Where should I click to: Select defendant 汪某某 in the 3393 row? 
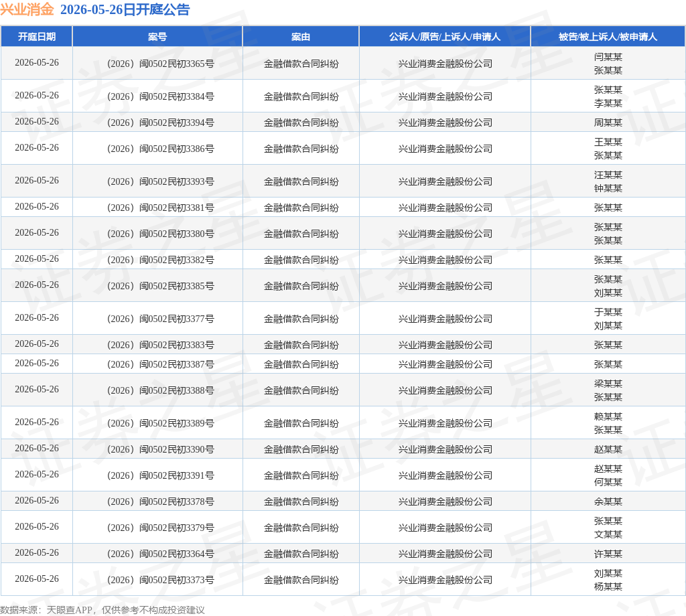click(608, 175)
